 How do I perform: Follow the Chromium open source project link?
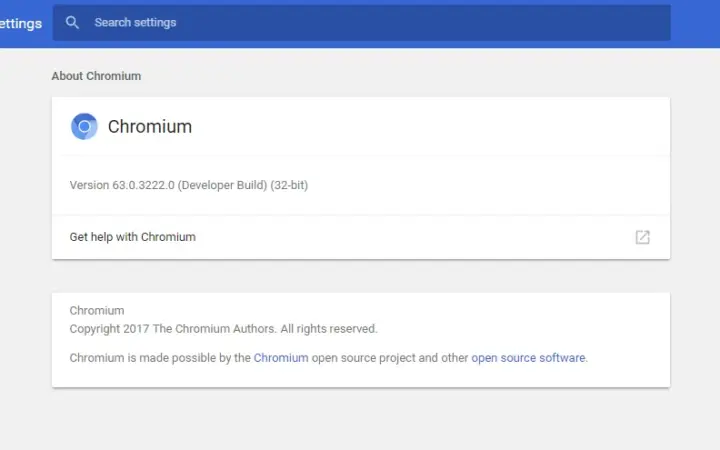281,358
